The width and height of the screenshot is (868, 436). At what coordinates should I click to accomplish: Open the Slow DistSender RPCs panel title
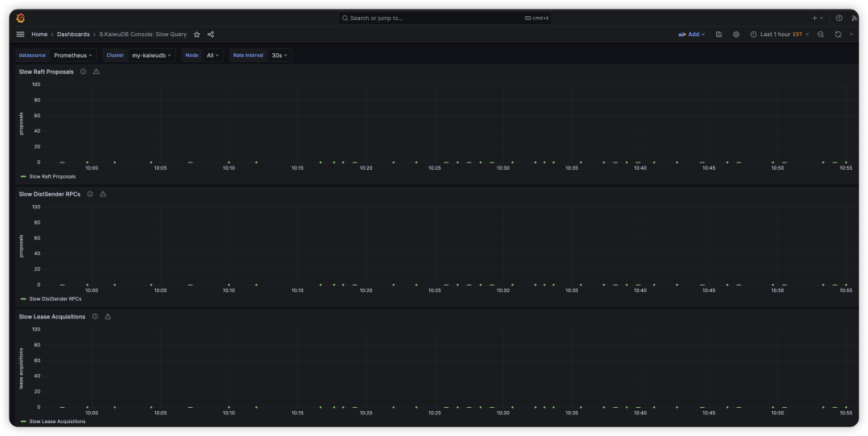coord(49,194)
